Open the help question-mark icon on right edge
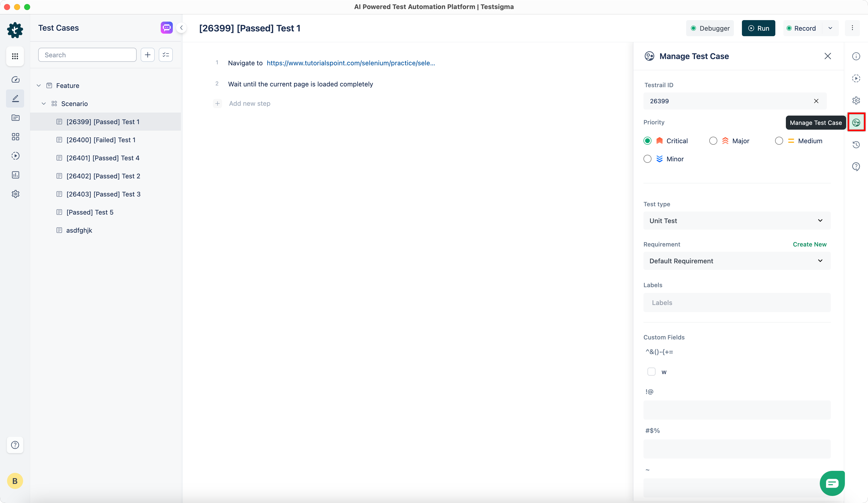 (857, 167)
